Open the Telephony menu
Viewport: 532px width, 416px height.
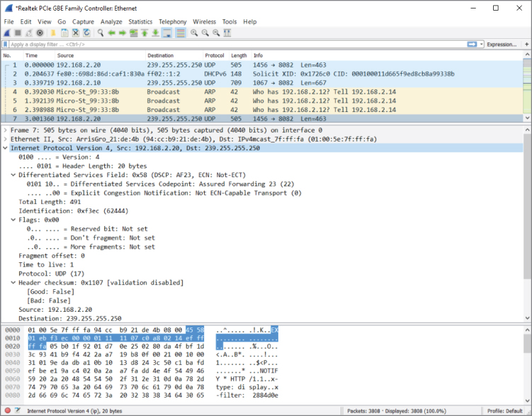173,22
